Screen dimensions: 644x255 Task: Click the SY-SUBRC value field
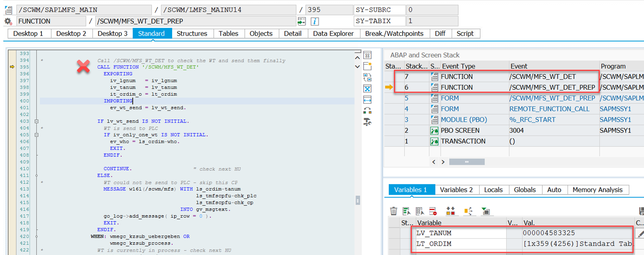[x=432, y=10]
